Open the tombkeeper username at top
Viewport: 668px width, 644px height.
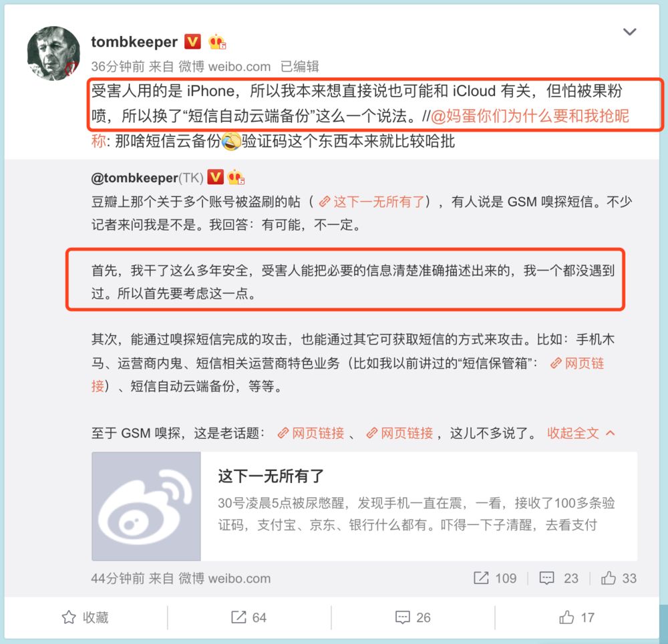134,41
